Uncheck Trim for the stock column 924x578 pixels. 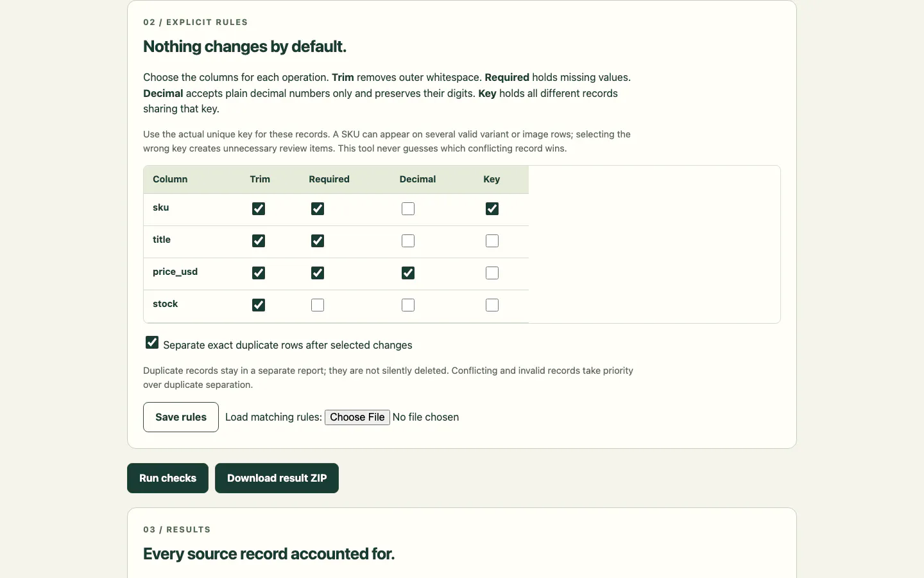259,305
